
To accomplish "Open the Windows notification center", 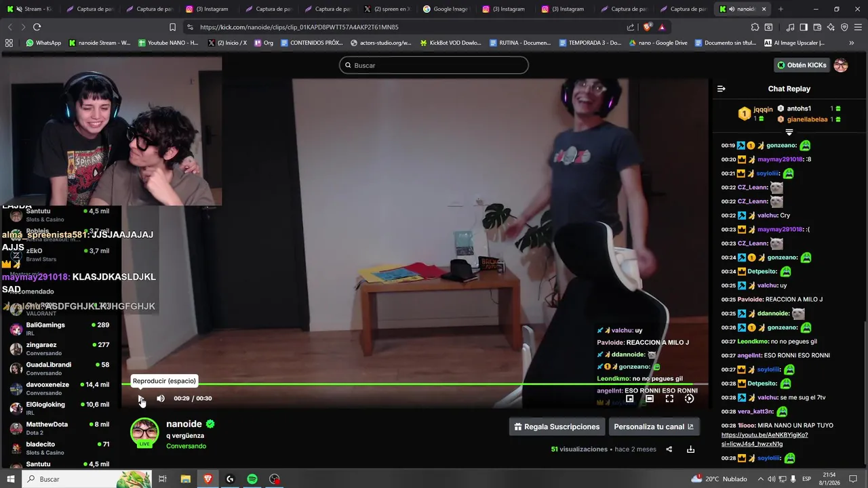I will click(853, 479).
